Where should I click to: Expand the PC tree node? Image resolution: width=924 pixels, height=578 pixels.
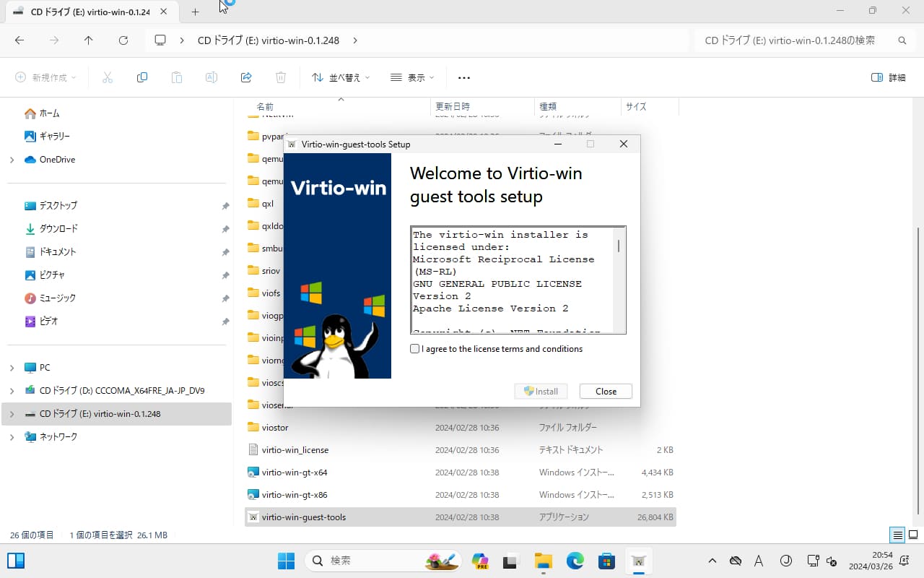coord(12,368)
